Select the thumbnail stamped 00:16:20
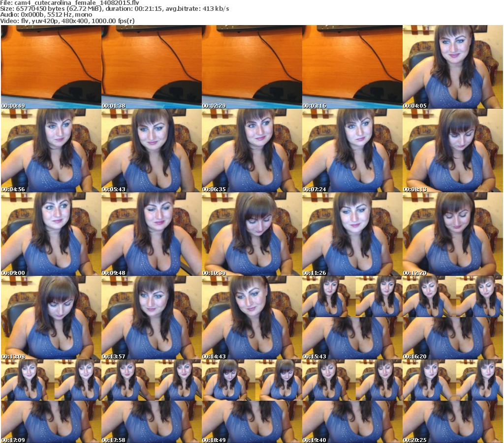504x443 pixels. (453, 318)
